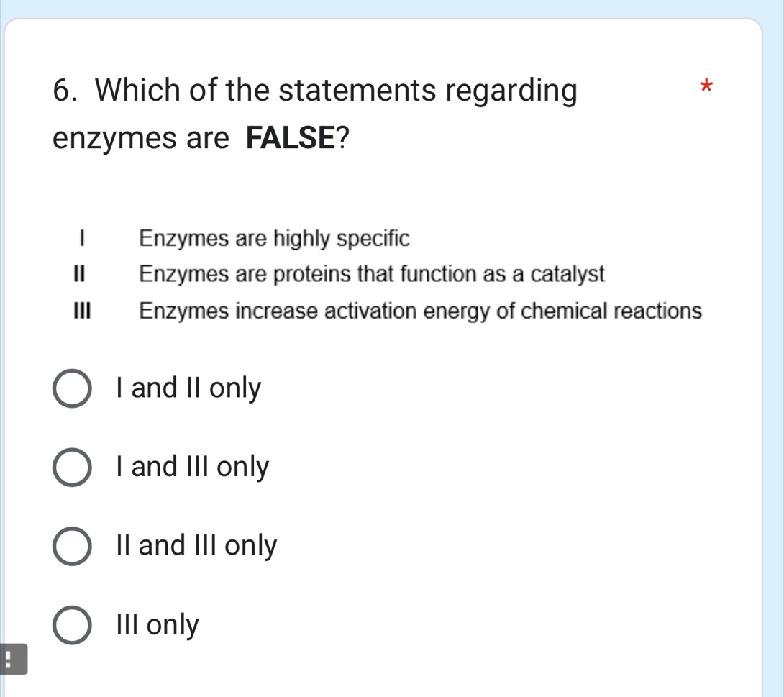The width and height of the screenshot is (784, 697).
Task: Click statement I "Enzymes are highly specific"
Action: (x=273, y=238)
